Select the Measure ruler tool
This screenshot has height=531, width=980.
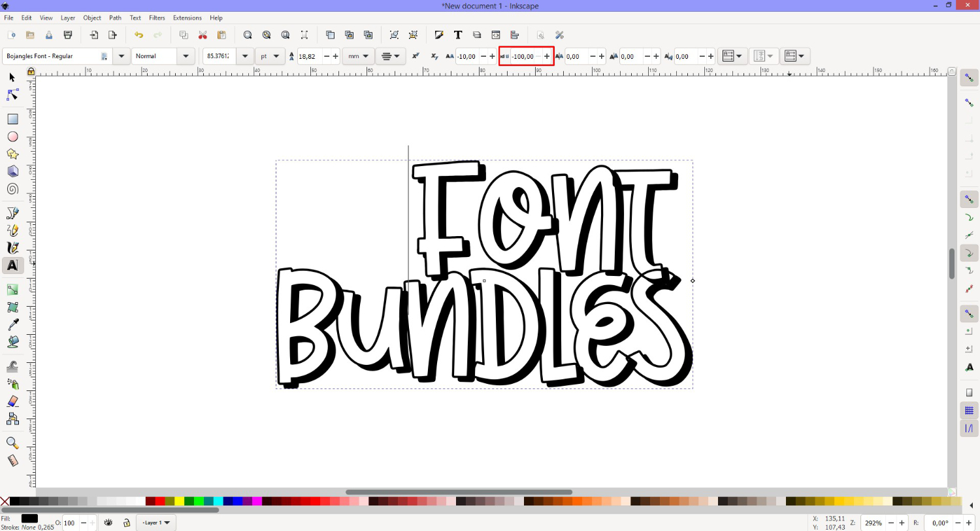click(12, 460)
